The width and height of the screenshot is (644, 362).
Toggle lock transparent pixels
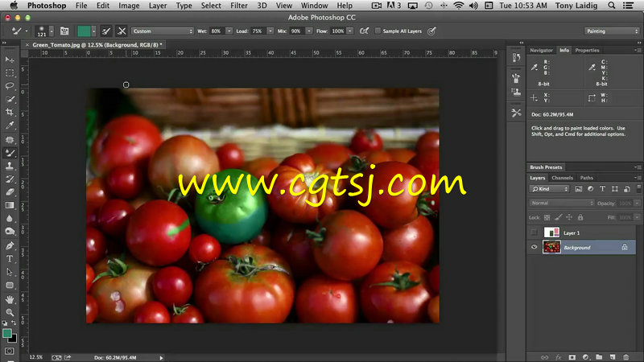[547, 217]
